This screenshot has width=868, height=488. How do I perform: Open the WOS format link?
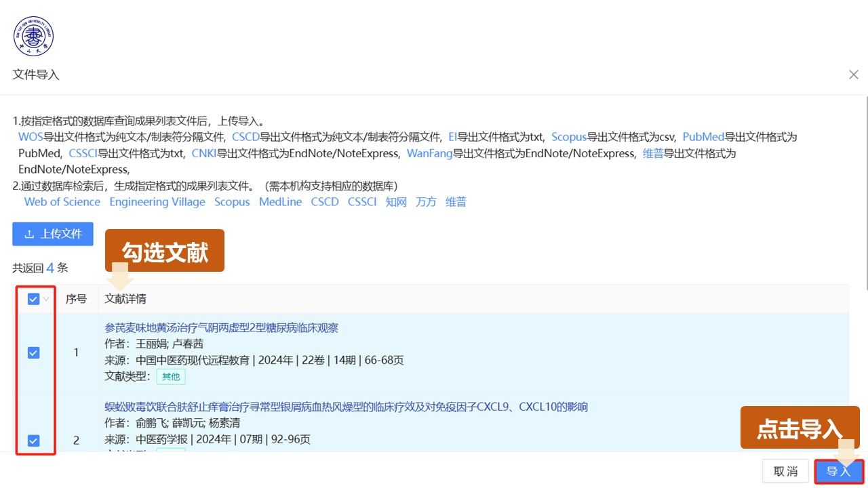pos(31,137)
